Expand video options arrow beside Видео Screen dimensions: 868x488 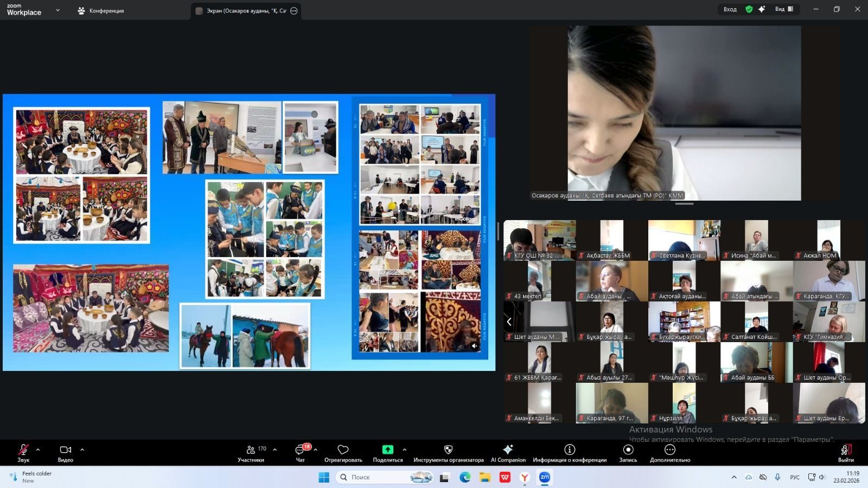tap(82, 450)
